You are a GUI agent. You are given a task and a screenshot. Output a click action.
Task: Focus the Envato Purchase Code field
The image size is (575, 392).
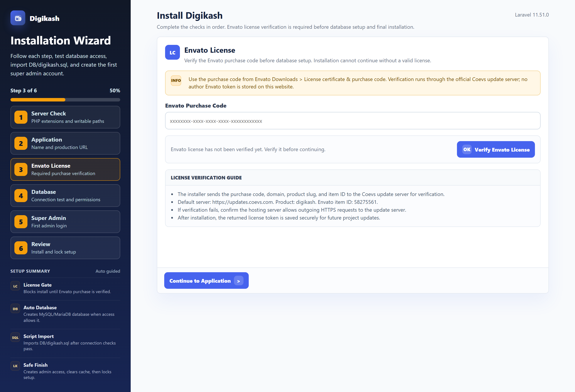coord(353,121)
